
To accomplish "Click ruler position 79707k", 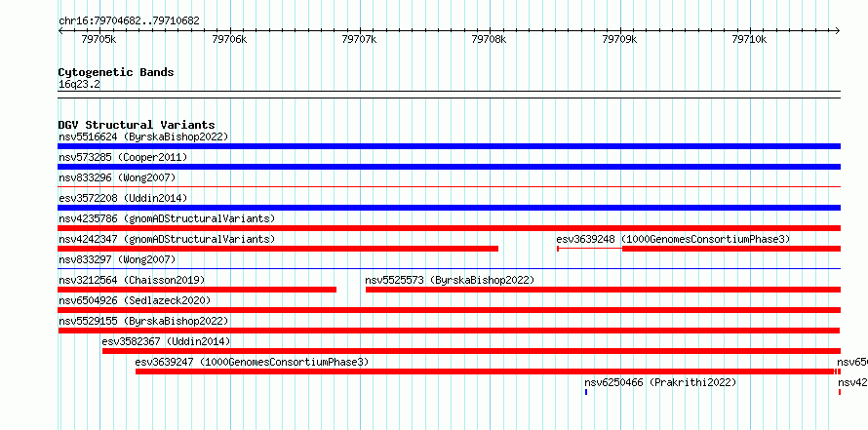I will click(360, 39).
